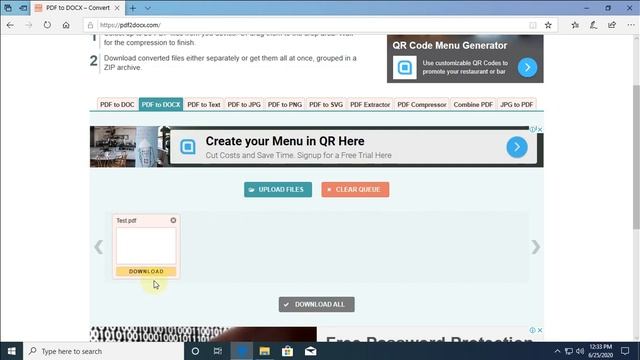Refresh the page with the reload icon
The height and width of the screenshot is (360, 640).
pos(47,25)
